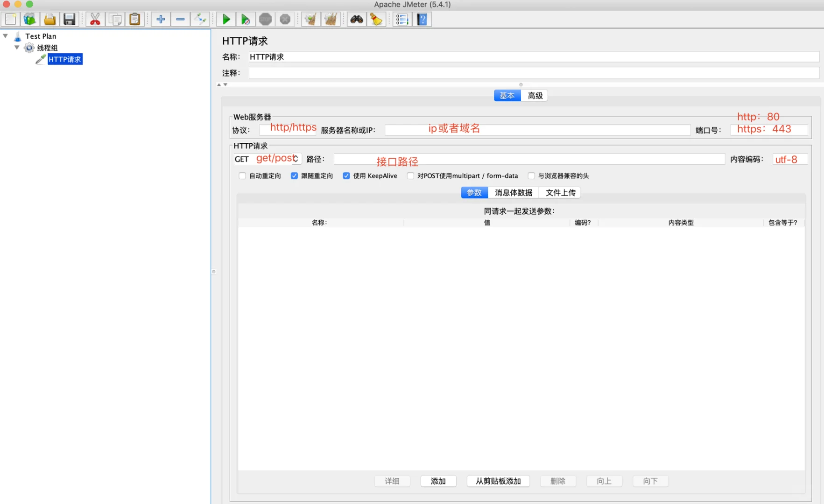This screenshot has height=504, width=824.
Task: Open the GET request method dropdown
Action: [268, 159]
